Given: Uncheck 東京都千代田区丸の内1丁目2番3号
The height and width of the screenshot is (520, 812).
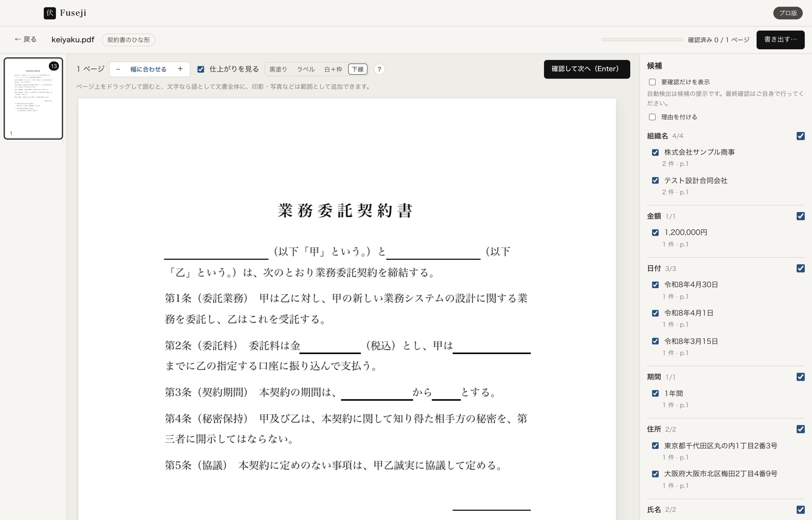Looking at the screenshot, I should [x=655, y=445].
